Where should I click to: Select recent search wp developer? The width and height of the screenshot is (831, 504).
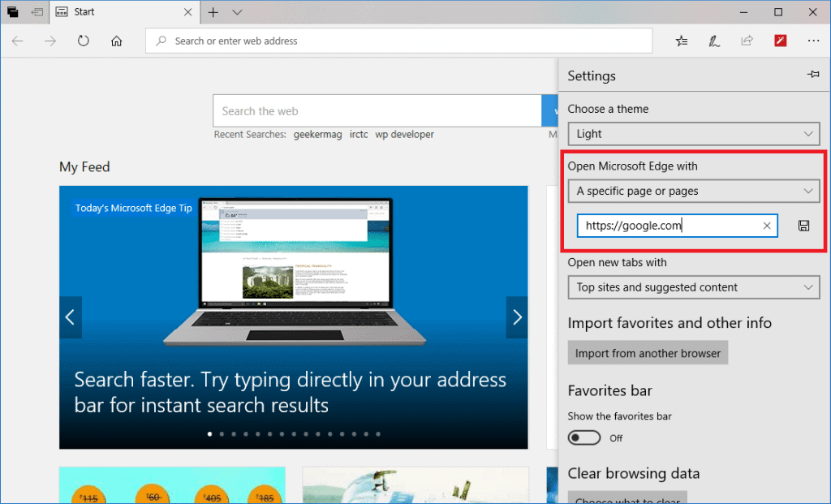[404, 135]
